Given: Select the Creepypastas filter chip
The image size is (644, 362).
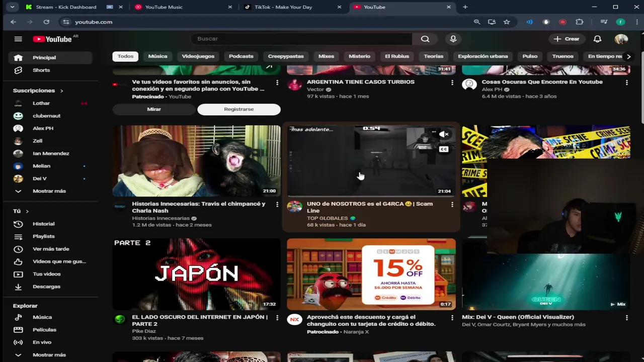Looking at the screenshot, I should pos(286,56).
